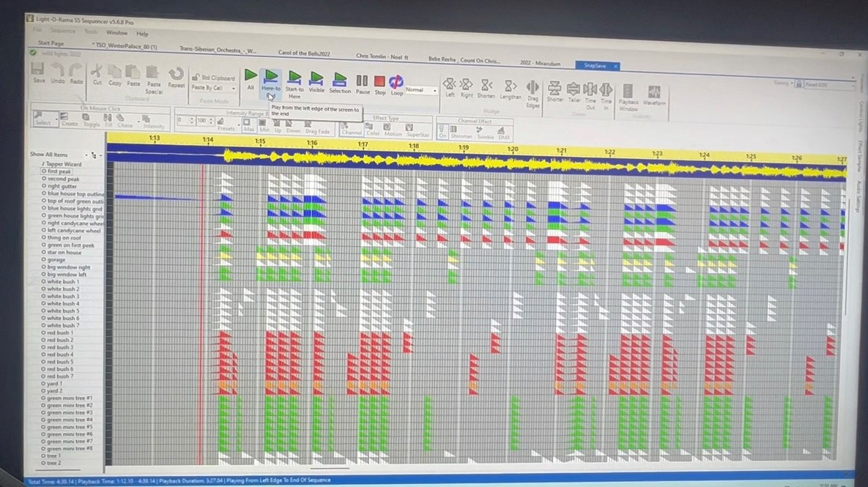Select the Color effect type
Image resolution: width=868 pixels, height=487 pixels.
point(373,130)
